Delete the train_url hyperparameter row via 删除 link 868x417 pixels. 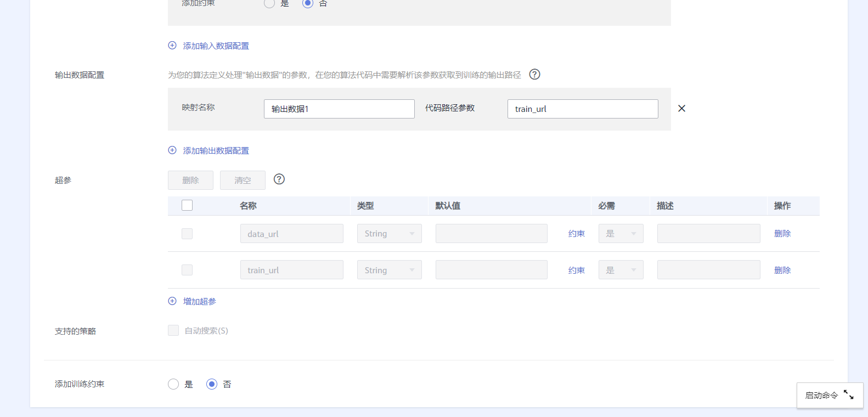pos(782,271)
